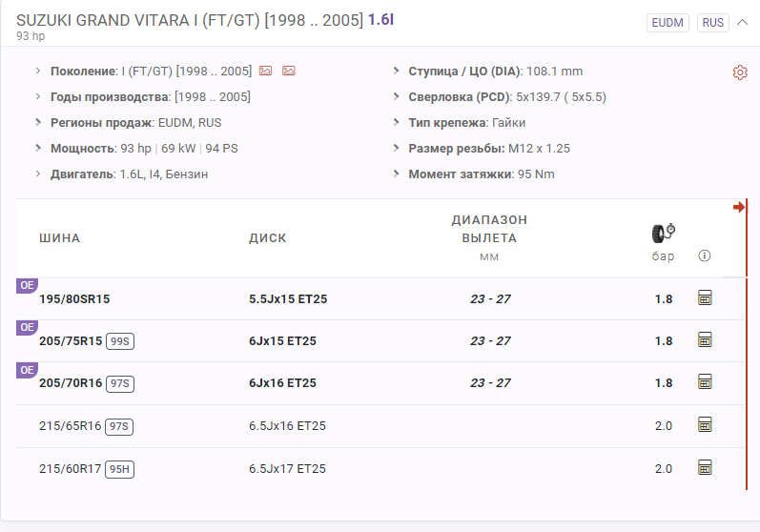Open the red settings gear icon
The height and width of the screenshot is (532, 760).
739,72
